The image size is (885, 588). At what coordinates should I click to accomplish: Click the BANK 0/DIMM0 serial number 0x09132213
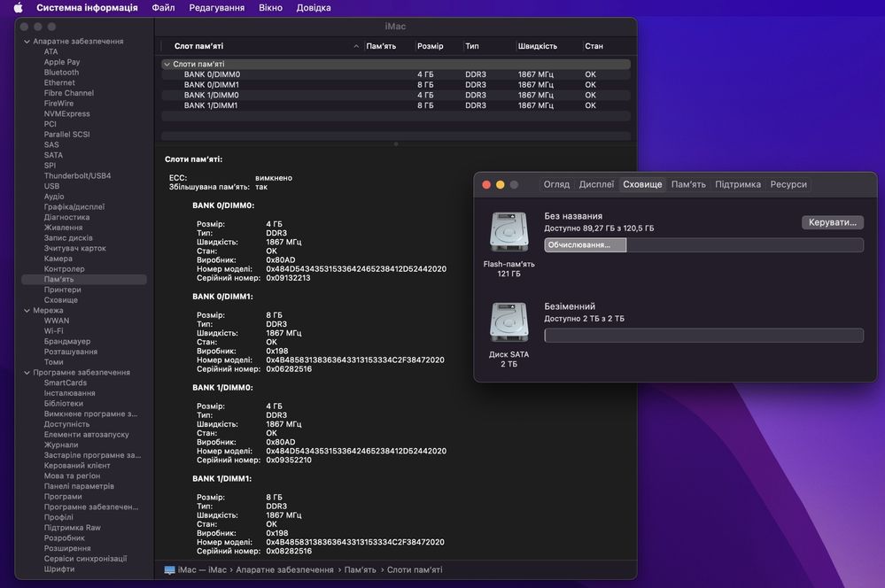coord(289,278)
